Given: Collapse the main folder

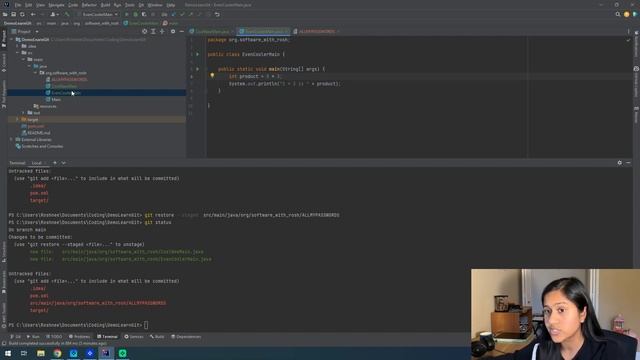Looking at the screenshot, I should 24,59.
